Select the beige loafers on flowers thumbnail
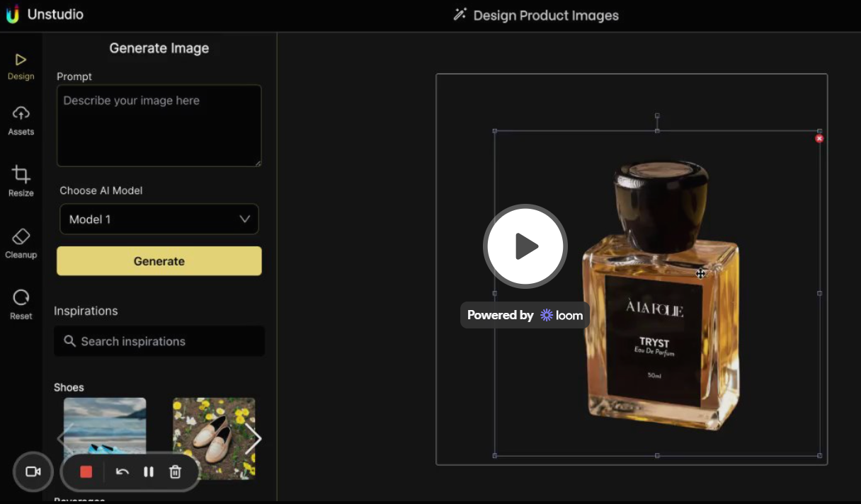 coord(214,438)
